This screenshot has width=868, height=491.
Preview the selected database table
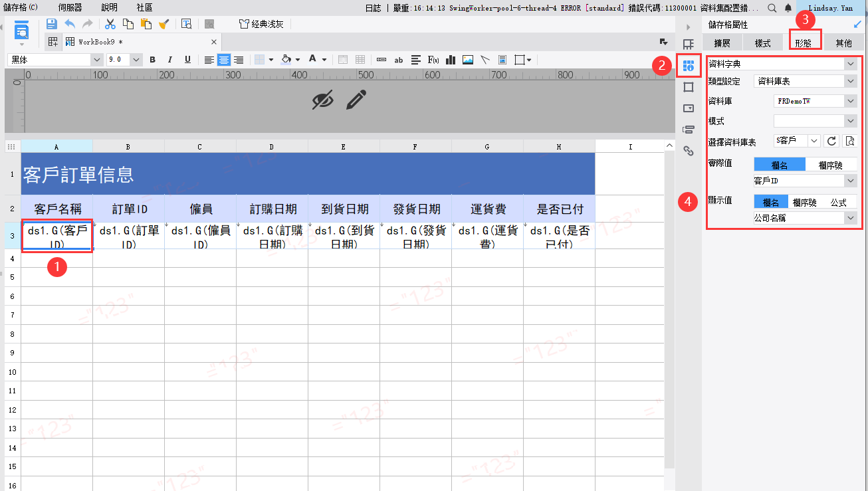tap(849, 141)
